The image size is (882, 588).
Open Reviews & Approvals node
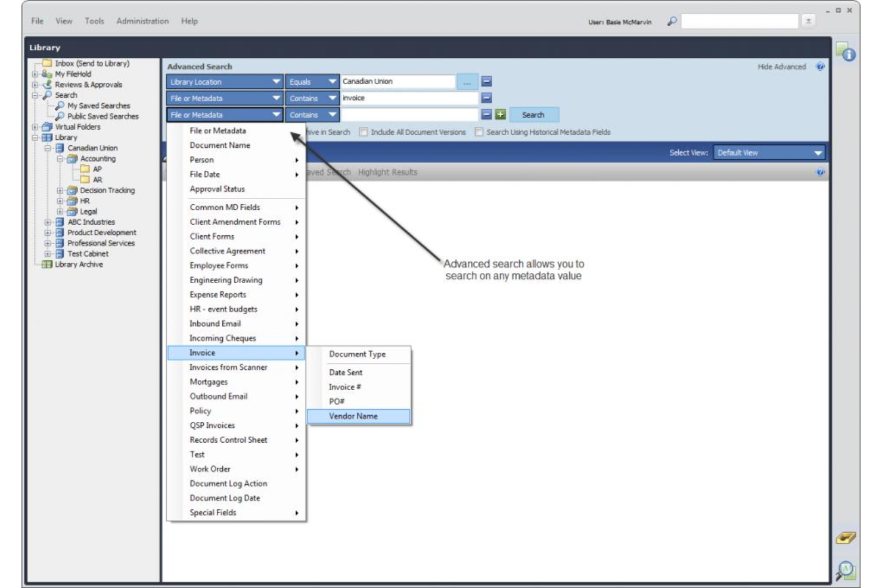pyautogui.click(x=88, y=85)
